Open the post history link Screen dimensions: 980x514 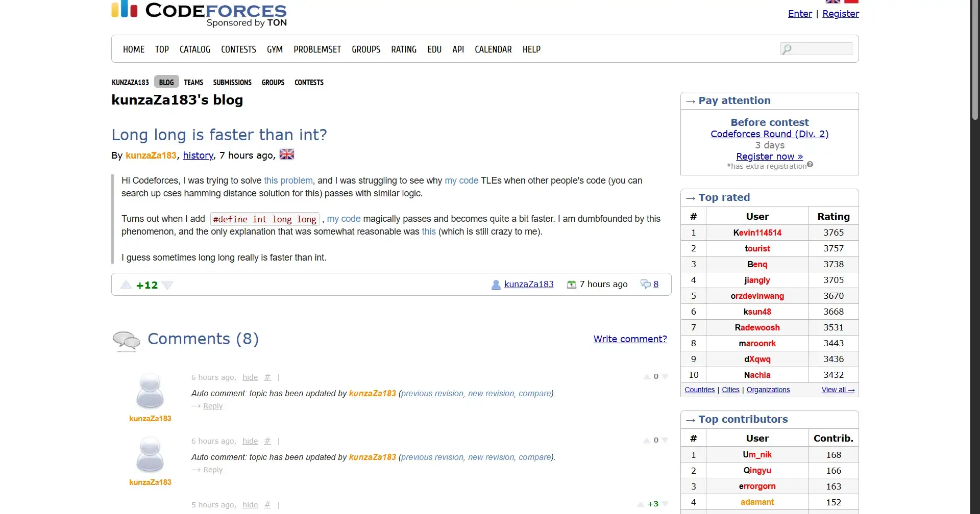click(198, 155)
